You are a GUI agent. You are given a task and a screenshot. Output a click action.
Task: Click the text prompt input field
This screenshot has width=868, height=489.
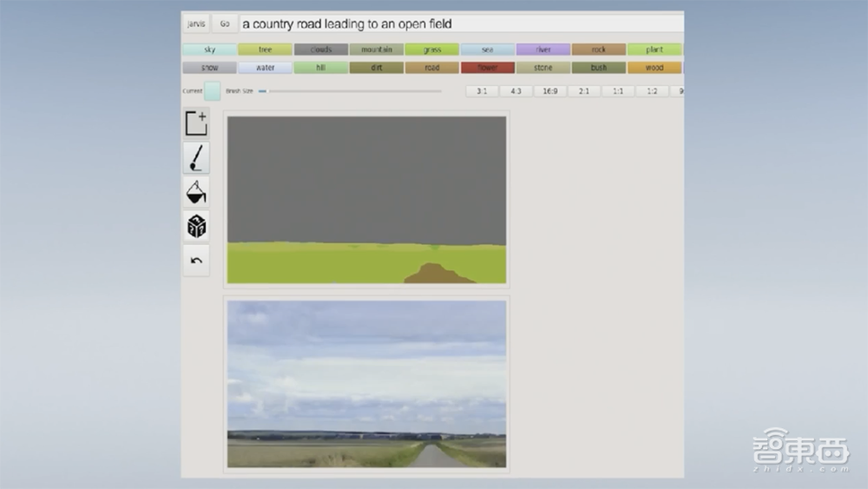point(460,23)
